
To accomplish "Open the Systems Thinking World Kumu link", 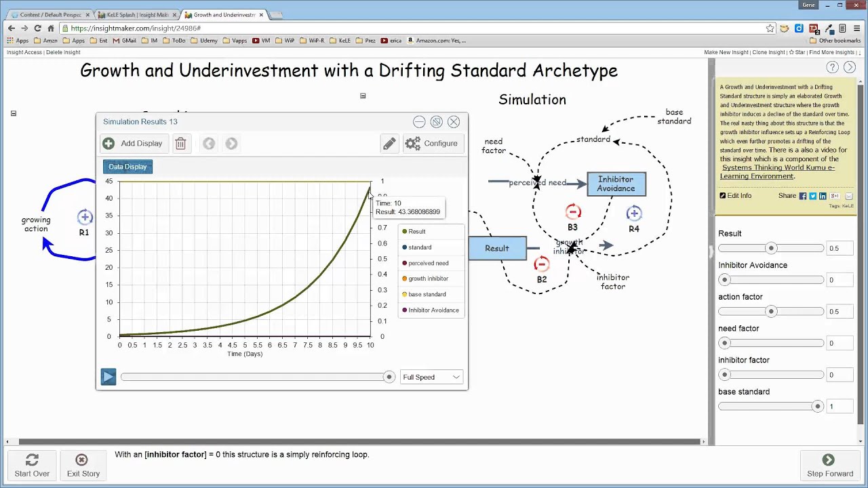I will 778,171.
